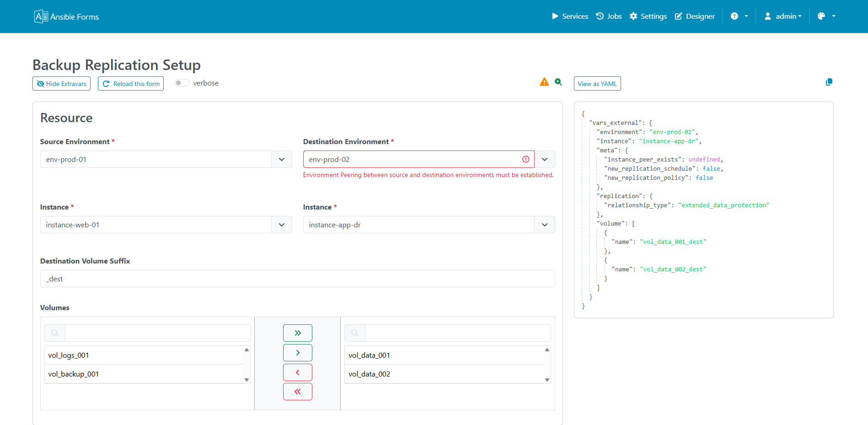Click the help question-mark toggle in the navbar
This screenshot has height=425, width=868.
point(735,16)
